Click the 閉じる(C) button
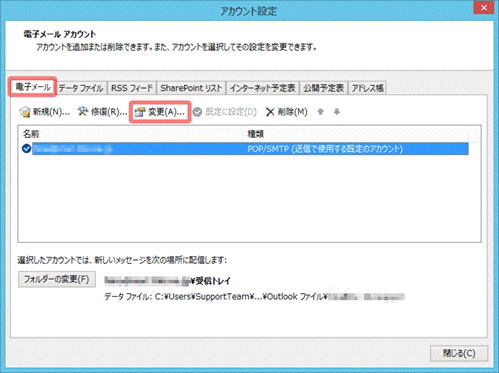This screenshot has height=373, width=499. pos(459,353)
